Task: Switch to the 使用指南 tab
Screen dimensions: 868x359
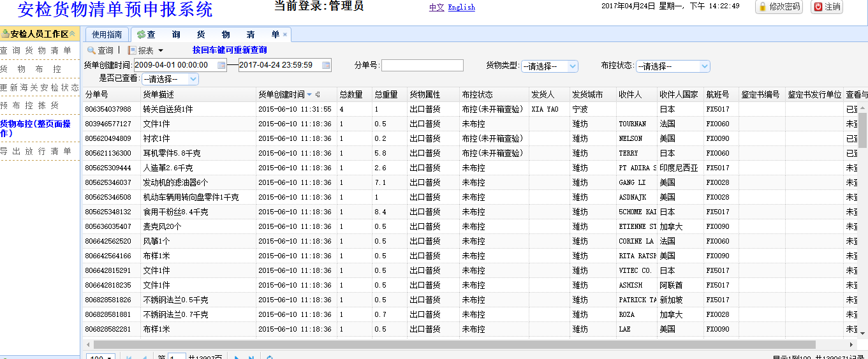Action: (x=107, y=34)
